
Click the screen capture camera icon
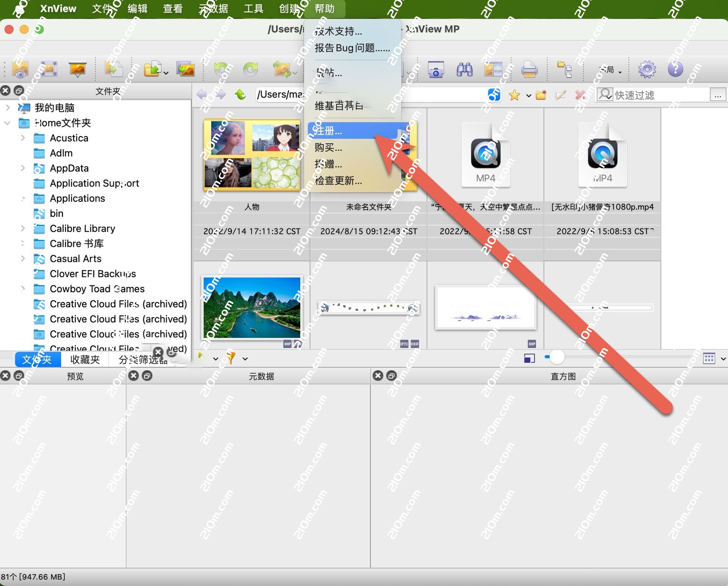click(x=436, y=69)
